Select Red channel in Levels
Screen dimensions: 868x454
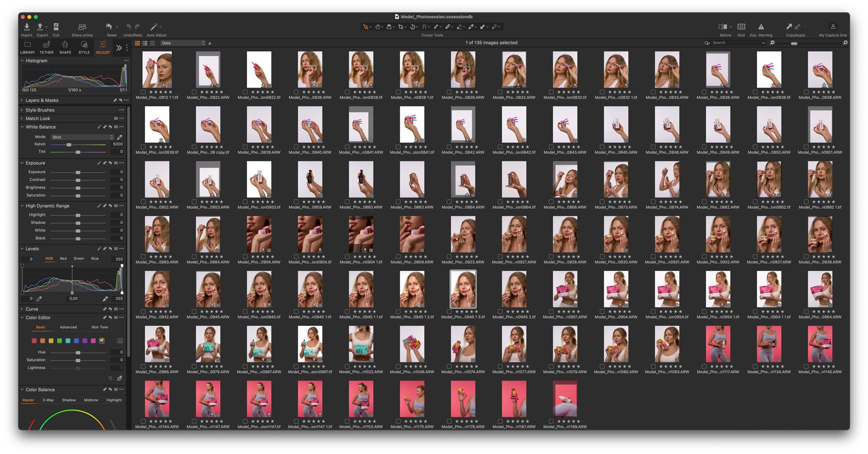pyautogui.click(x=63, y=259)
